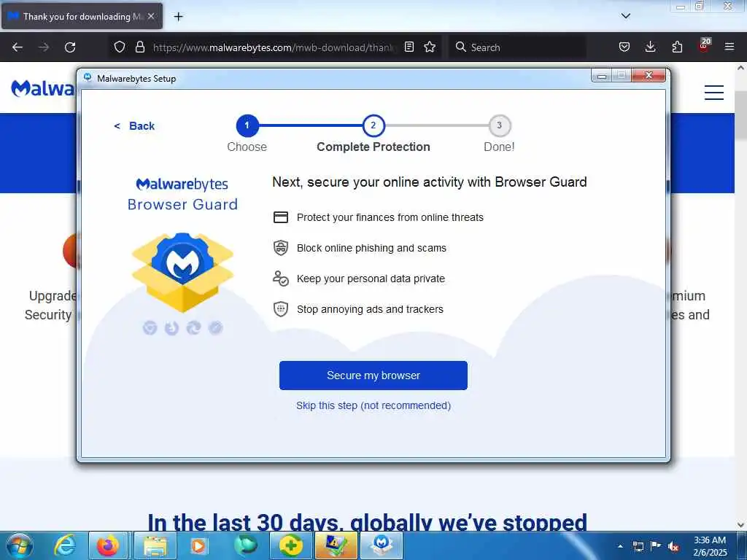Click the Action Center flag icon

[x=656, y=546]
